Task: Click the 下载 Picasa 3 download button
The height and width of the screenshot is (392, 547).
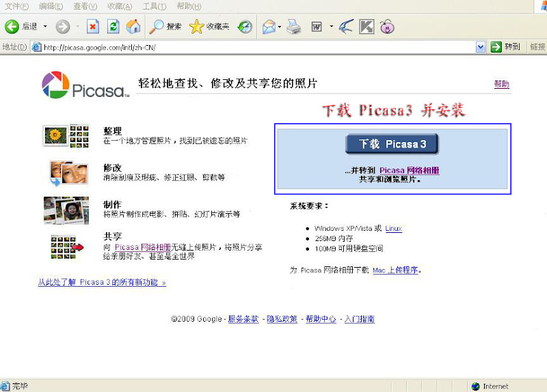Action: click(x=392, y=143)
